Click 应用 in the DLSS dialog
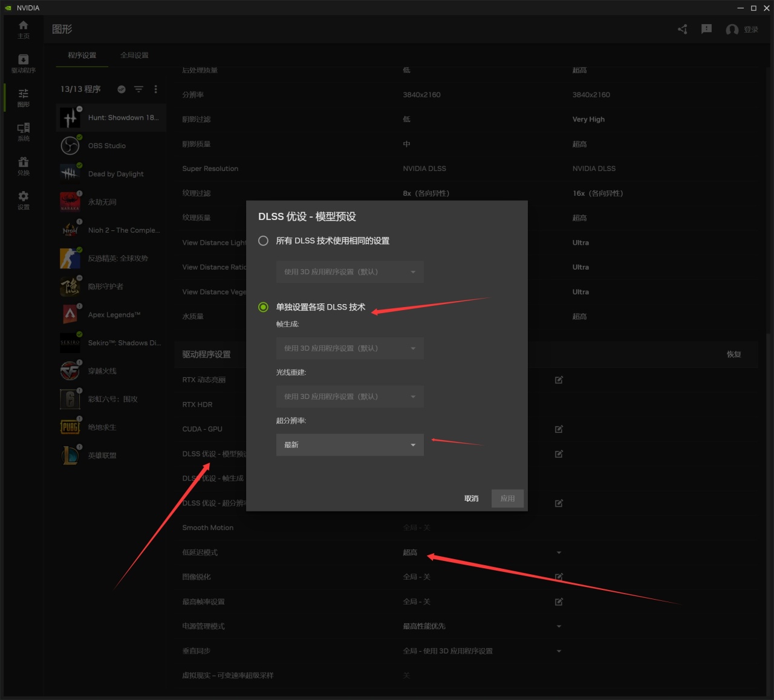Viewport: 774px width, 700px height. pyautogui.click(x=507, y=499)
